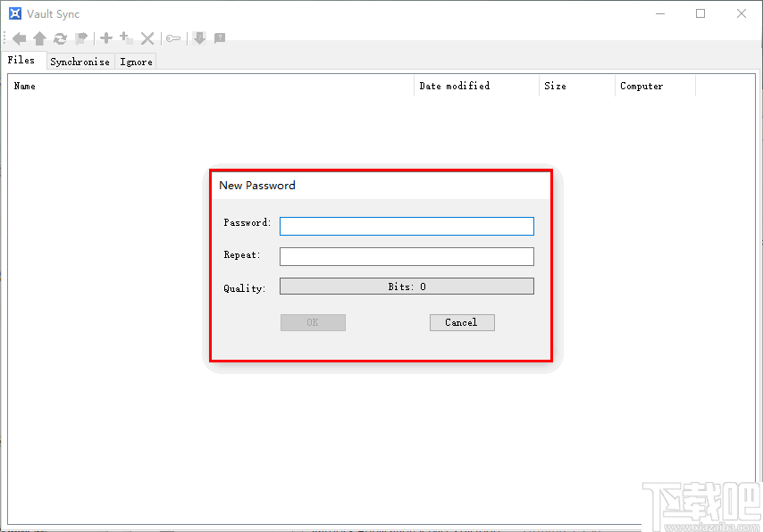Focus the Repeat password input field
This screenshot has height=532, width=763.
coord(407,257)
